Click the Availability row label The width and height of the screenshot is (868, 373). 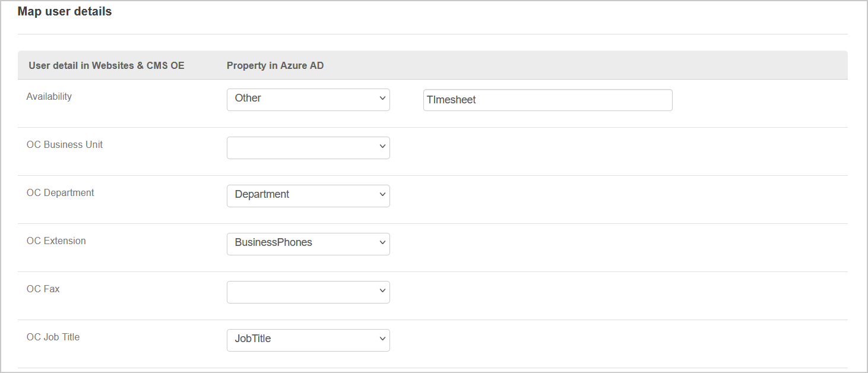click(x=49, y=96)
